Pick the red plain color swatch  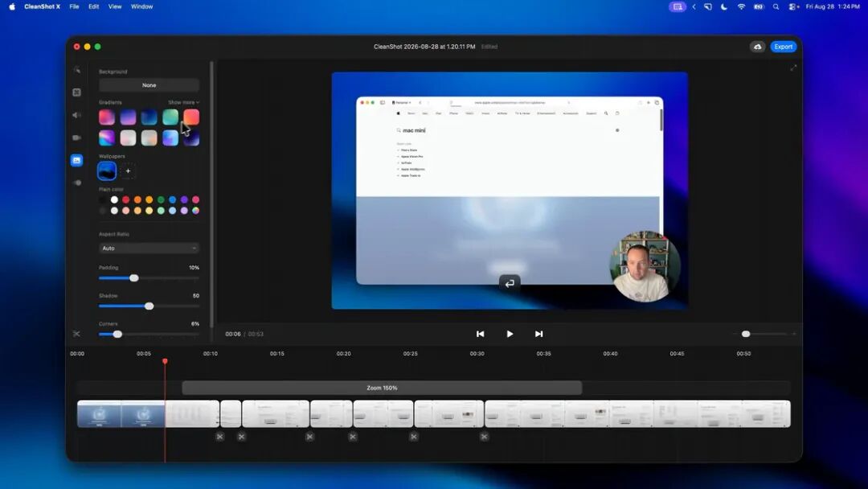point(125,200)
